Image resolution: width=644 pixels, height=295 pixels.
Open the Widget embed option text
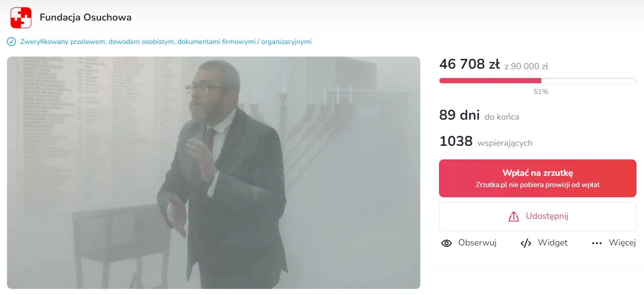[x=552, y=243]
